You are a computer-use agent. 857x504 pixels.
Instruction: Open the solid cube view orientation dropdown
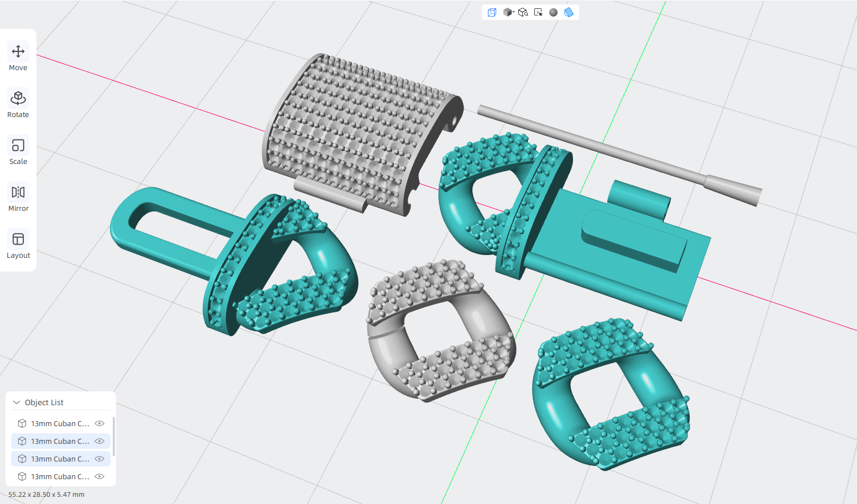coord(508,12)
